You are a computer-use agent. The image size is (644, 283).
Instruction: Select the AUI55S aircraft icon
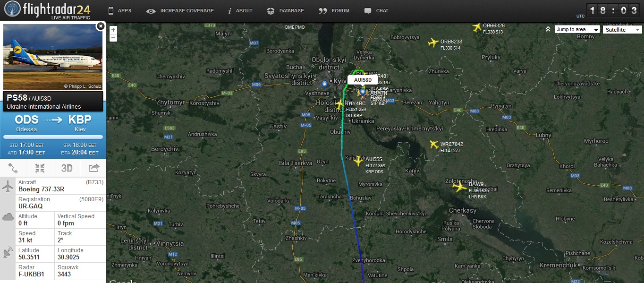359,161
